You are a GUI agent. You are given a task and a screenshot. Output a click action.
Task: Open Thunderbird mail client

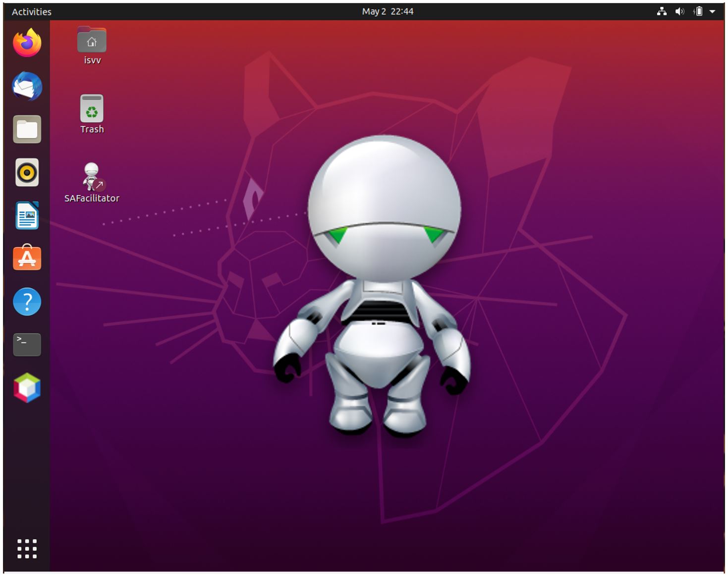[27, 87]
